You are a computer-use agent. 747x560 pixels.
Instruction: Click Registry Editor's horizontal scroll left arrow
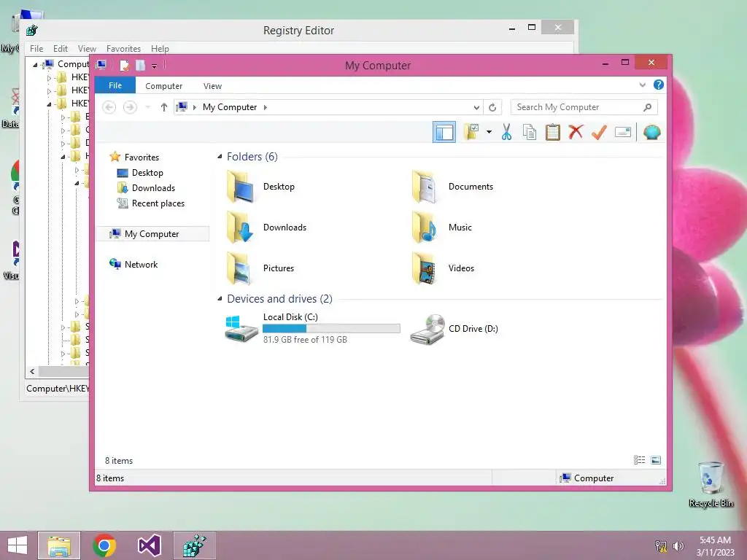click(x=32, y=371)
